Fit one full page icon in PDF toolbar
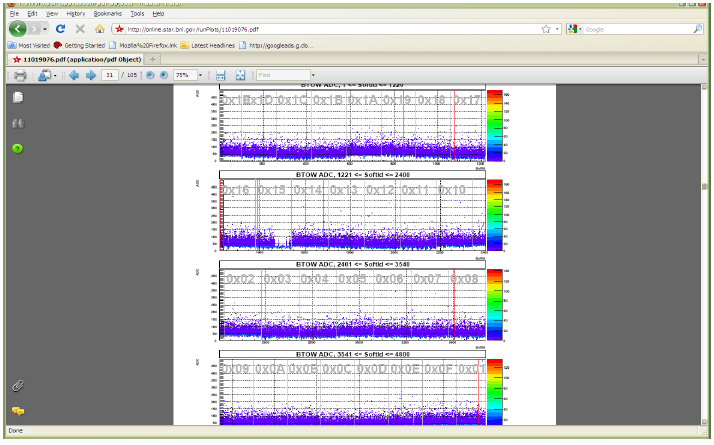This screenshot has height=445, width=714. point(240,75)
